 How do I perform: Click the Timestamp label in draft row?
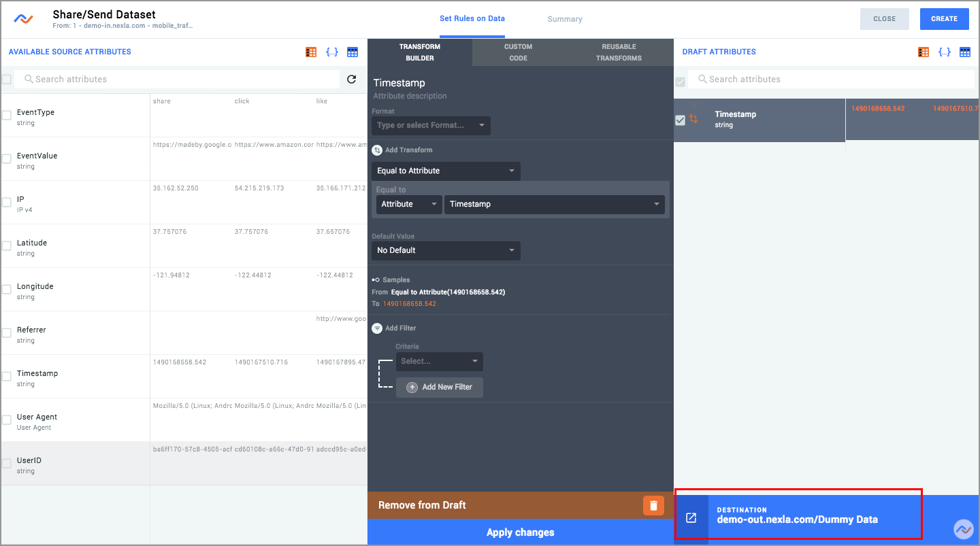click(736, 114)
